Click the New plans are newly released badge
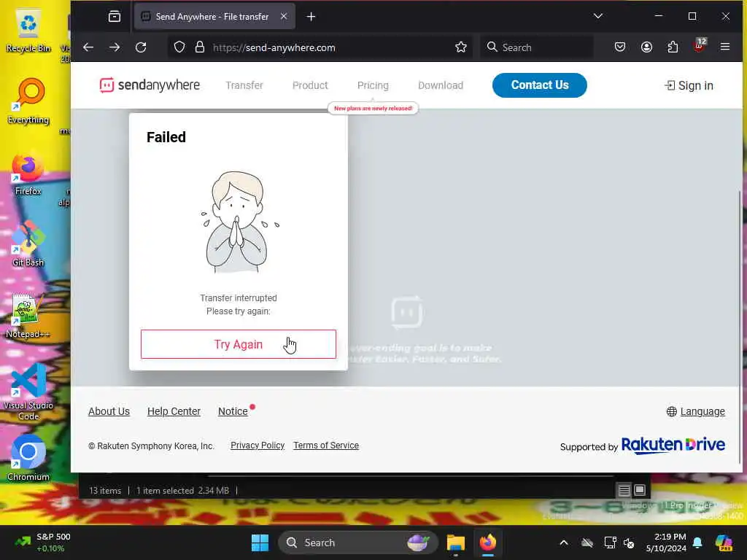This screenshot has height=560, width=747. point(373,108)
